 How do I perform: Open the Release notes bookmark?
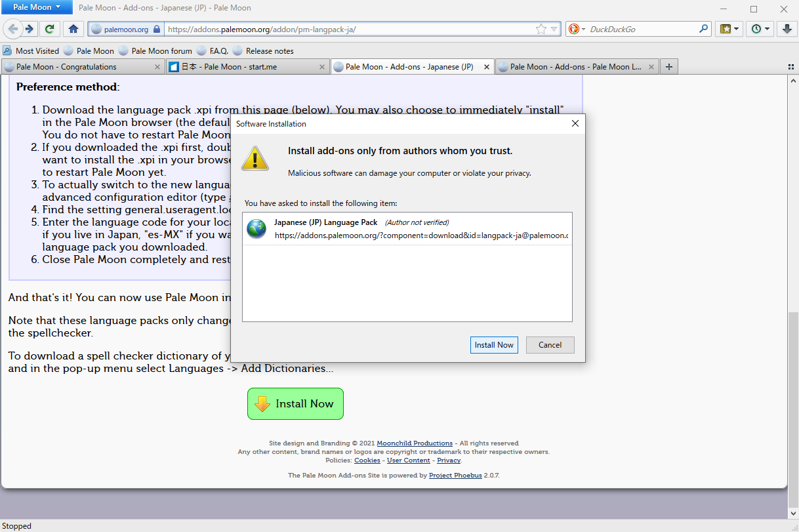pyautogui.click(x=263, y=51)
